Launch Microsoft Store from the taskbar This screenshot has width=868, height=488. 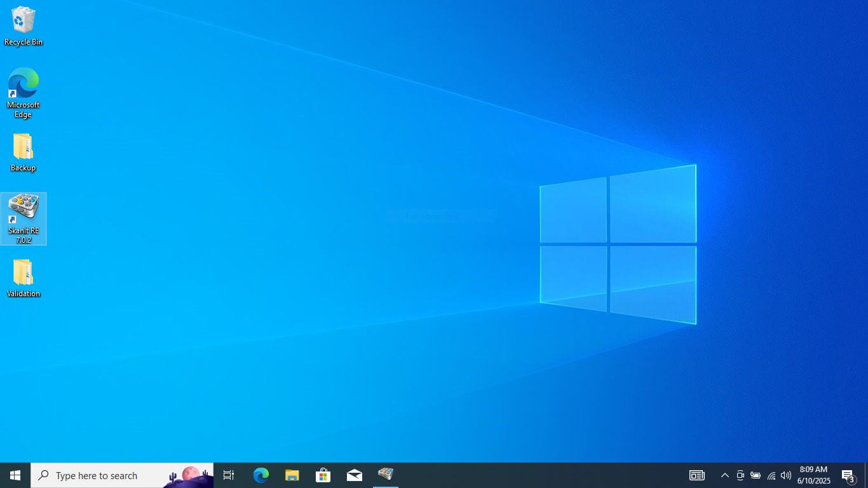323,475
